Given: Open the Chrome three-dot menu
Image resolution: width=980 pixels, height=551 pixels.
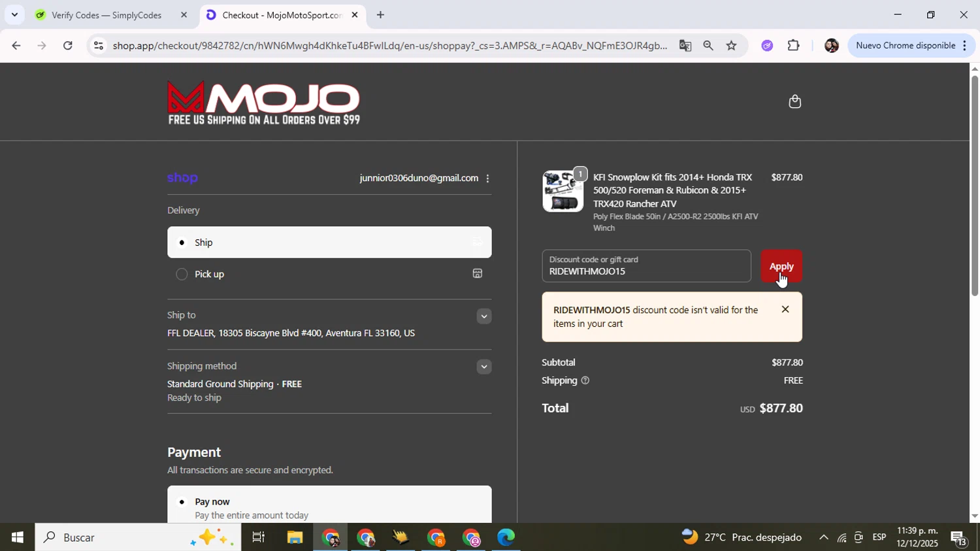Looking at the screenshot, I should pyautogui.click(x=965, y=46).
